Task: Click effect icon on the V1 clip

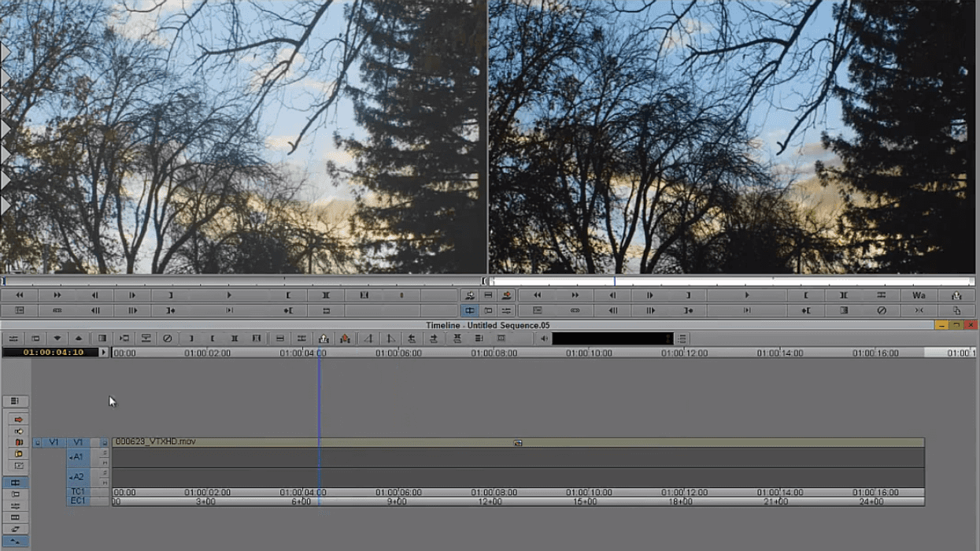Action: click(518, 443)
